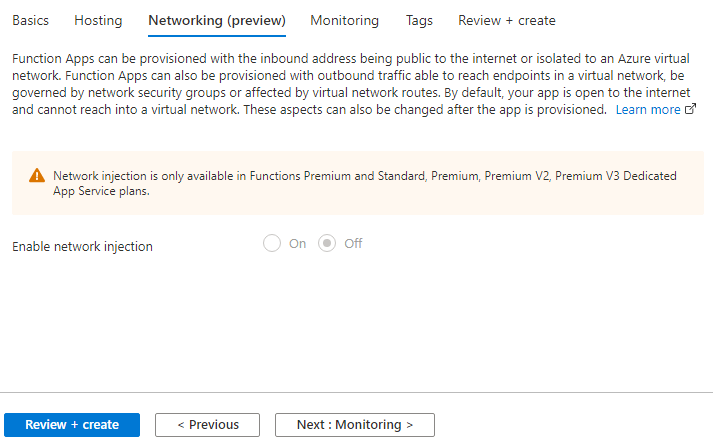Click the Off label for network injection
Viewport: 713px width, 441px height.
tap(353, 244)
